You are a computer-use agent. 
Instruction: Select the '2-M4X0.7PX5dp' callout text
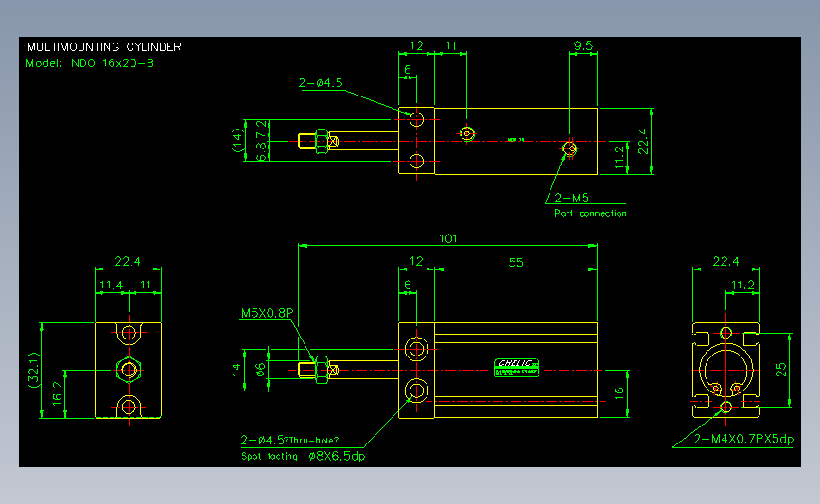pos(743,439)
